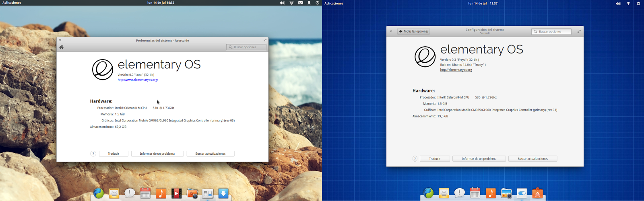Viewport: 644px width, 201px height.
Task: Open Aplicaciones menu in Freya panel
Action: (334, 4)
